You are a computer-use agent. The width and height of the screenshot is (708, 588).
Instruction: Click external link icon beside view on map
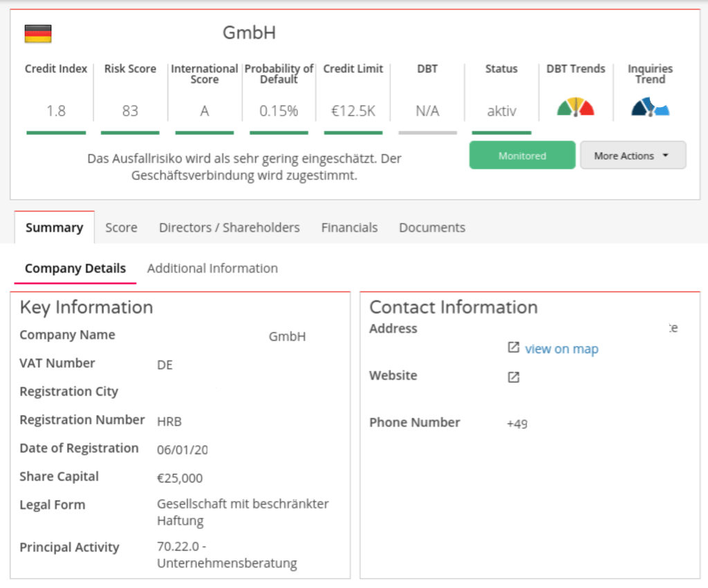(513, 348)
